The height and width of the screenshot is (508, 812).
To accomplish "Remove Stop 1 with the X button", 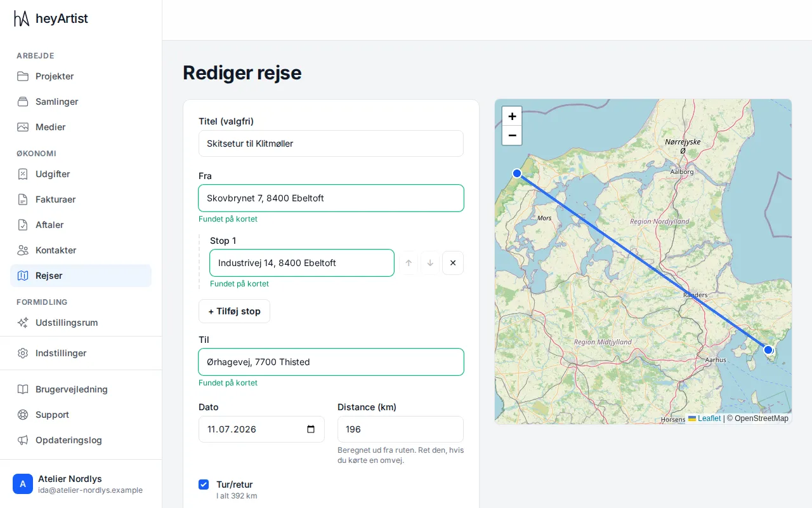I will [453, 263].
